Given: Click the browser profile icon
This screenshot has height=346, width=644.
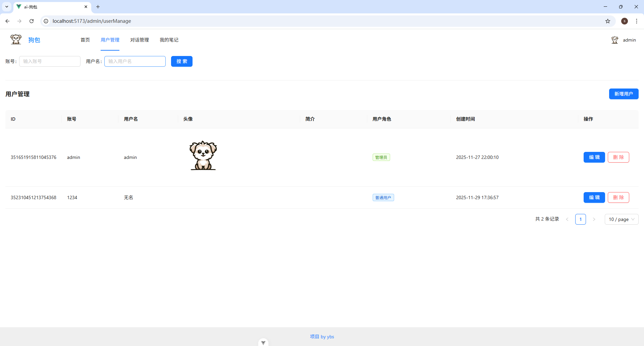Looking at the screenshot, I should pyautogui.click(x=624, y=21).
